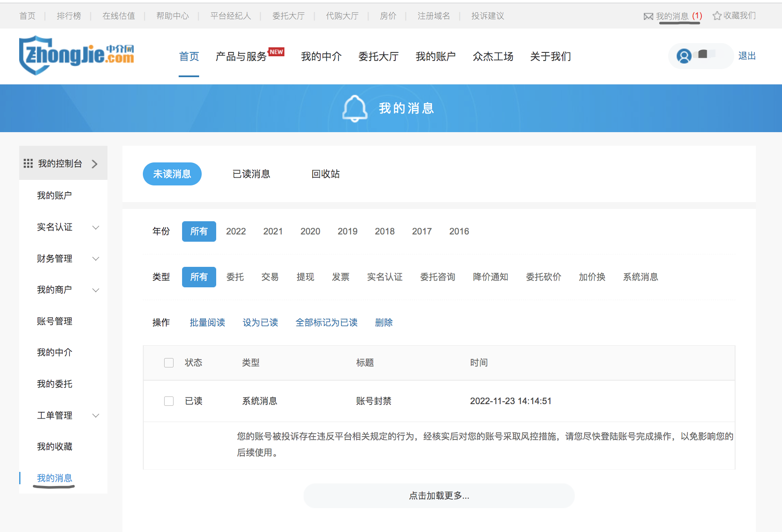782x532 pixels.
Task: Click the NEW badge on 产品与服务
Action: (x=276, y=52)
